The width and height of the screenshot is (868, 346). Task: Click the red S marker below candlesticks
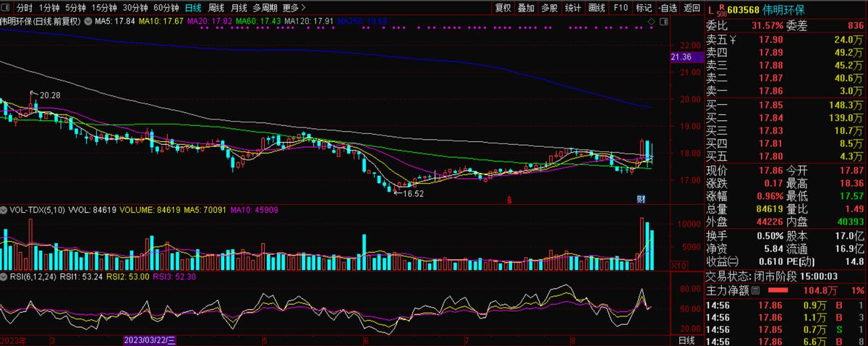tap(509, 199)
